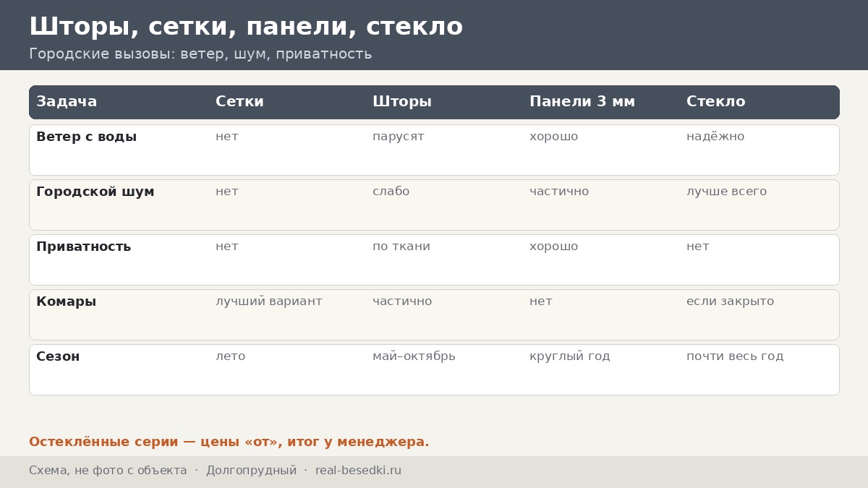This screenshot has height=488, width=868.
Task: Click the "надёжно" cell
Action: [715, 137]
